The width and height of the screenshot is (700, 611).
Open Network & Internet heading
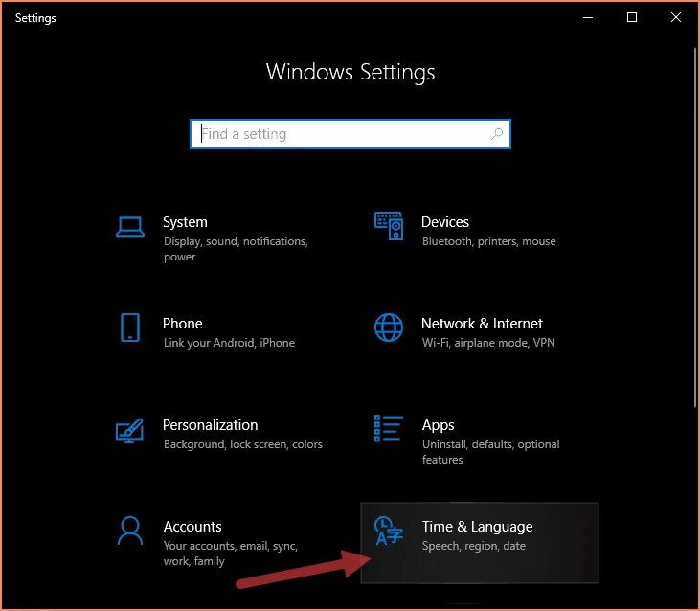point(482,323)
